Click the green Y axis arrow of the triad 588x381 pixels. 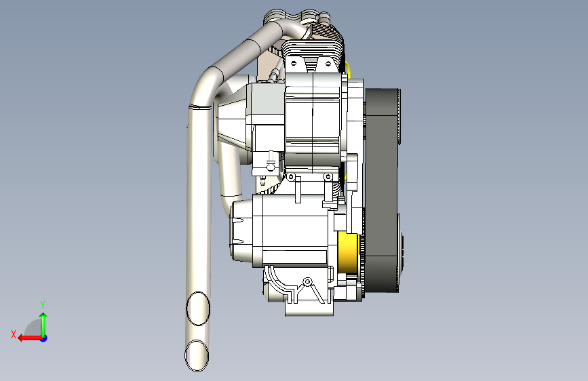click(43, 325)
